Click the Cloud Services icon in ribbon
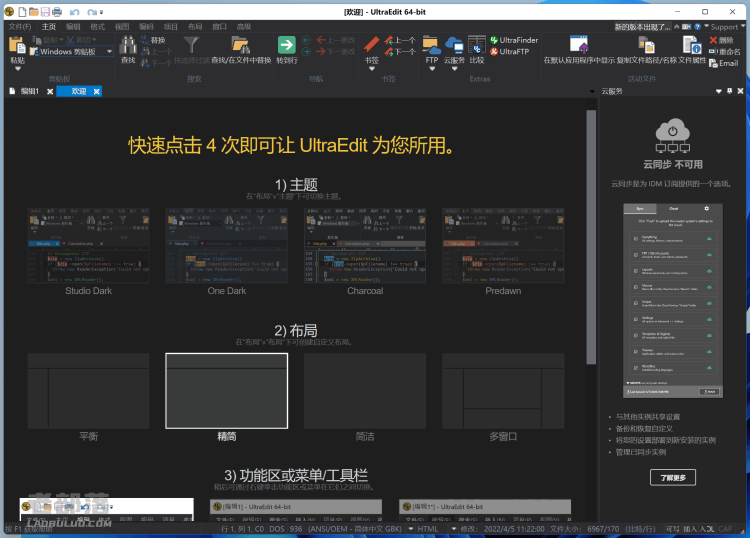Viewport: 750px width, 538px height. pyautogui.click(x=454, y=45)
